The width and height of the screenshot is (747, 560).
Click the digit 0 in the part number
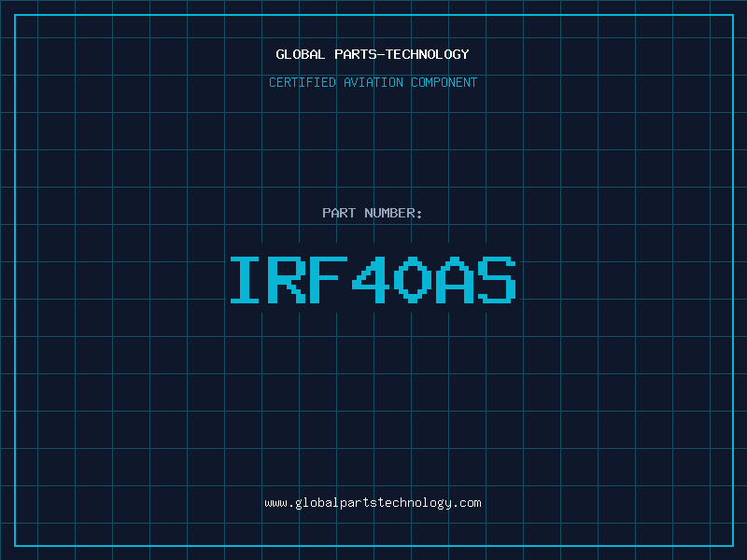tap(412, 279)
